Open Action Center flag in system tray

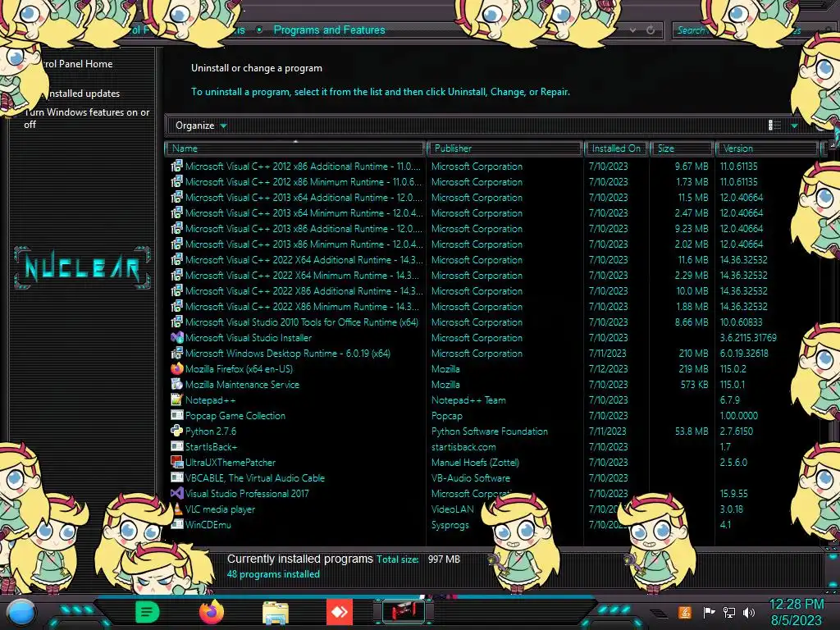(x=708, y=612)
